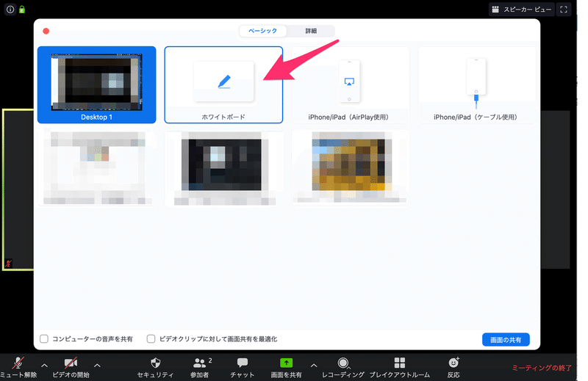
Task: Select iPhone/iPad via cable option
Action: pos(476,84)
